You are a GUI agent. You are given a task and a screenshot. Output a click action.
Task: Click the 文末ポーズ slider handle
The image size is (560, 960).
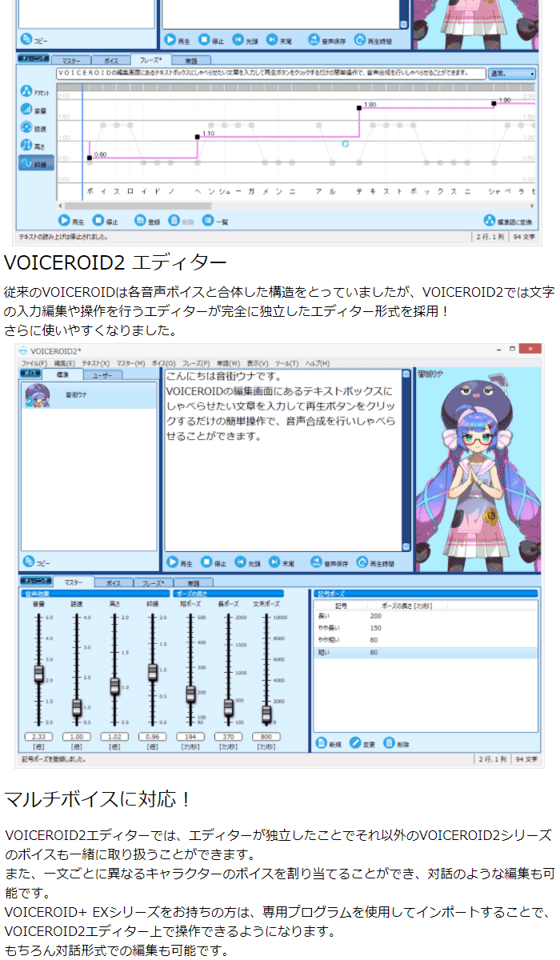click(x=266, y=714)
